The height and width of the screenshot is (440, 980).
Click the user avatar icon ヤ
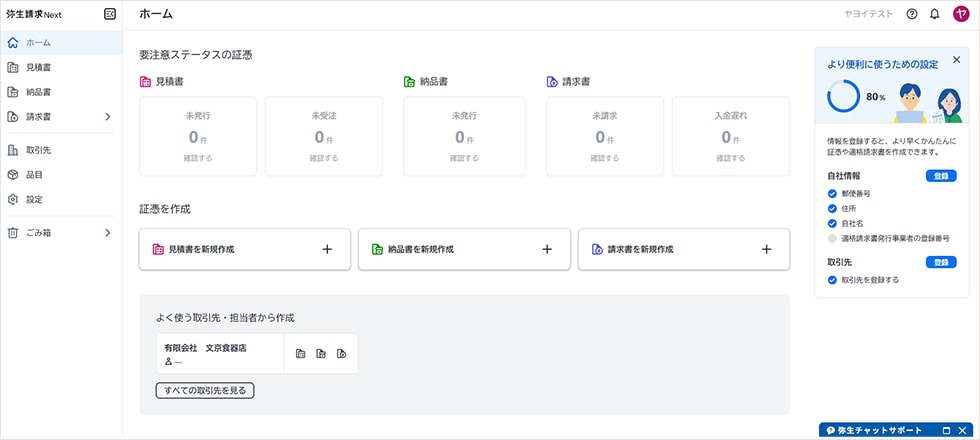click(961, 14)
